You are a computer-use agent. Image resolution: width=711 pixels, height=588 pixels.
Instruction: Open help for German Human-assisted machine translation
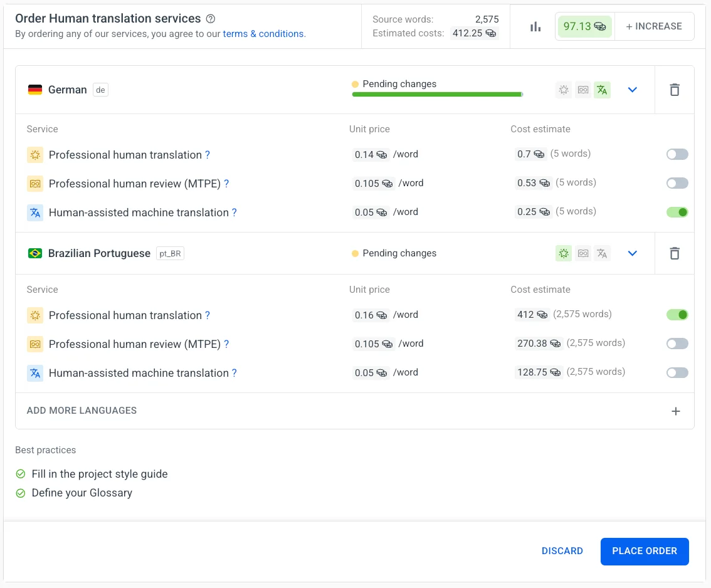[234, 212]
